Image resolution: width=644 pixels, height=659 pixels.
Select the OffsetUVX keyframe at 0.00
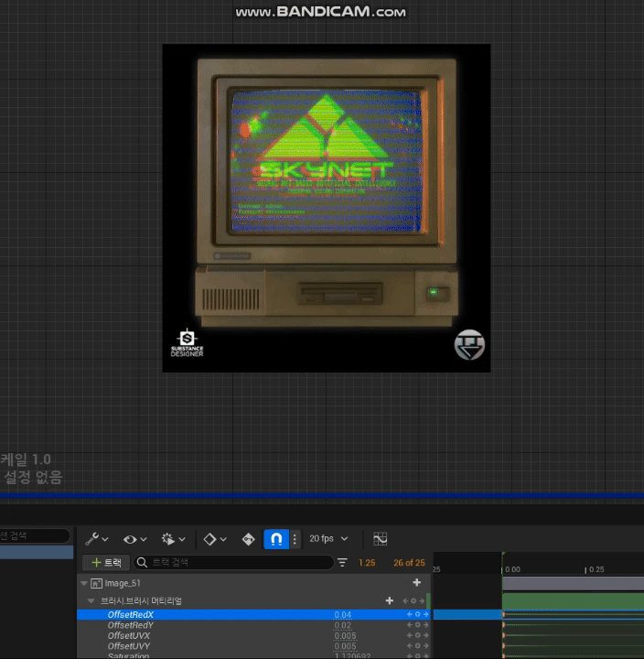[x=503, y=636]
